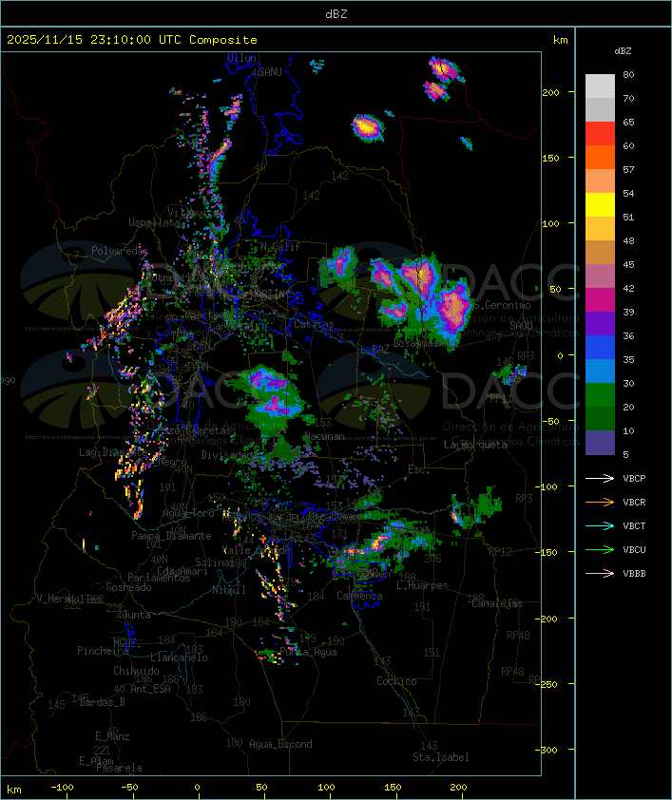Click the Uspallata place label
This screenshot has width=672, height=800.
click(x=154, y=222)
